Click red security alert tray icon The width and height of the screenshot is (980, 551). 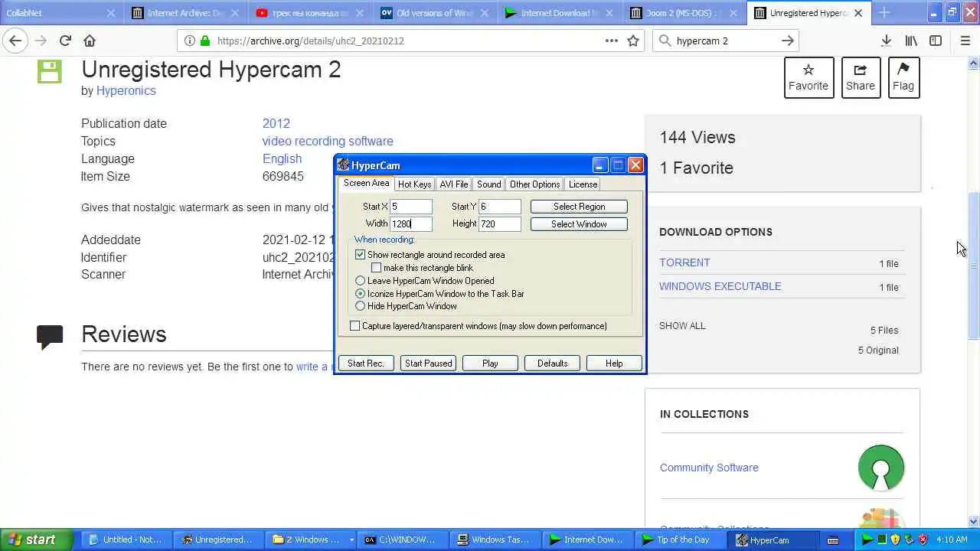coord(923,540)
